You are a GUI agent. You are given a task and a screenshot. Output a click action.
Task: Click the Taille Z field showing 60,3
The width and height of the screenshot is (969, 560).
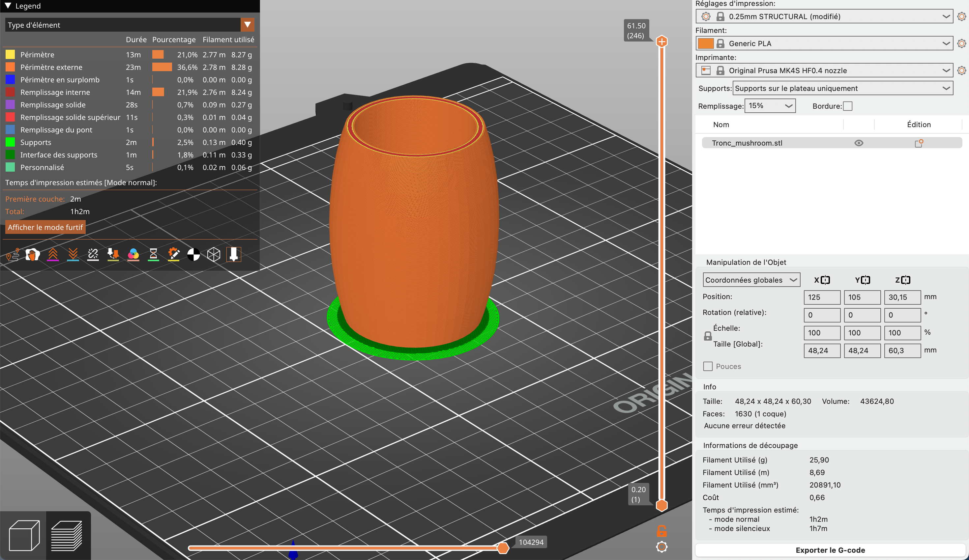902,350
